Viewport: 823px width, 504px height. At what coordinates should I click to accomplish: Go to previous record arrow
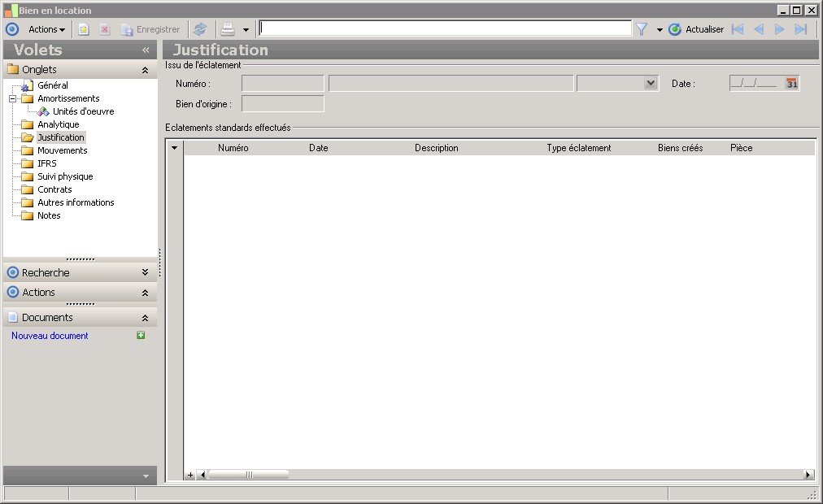[759, 29]
